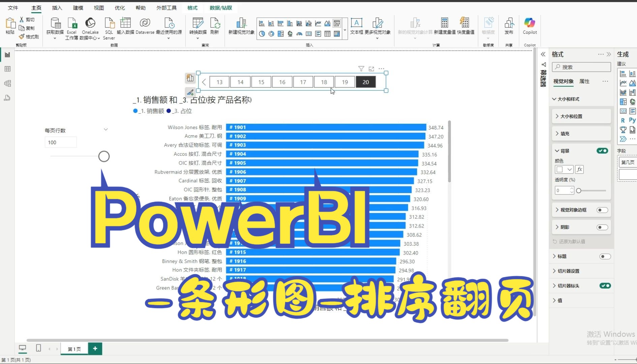Viewport: 637px width, 364px height.
Task: Insert a pie chart visual from the gallery
Action: click(263, 34)
